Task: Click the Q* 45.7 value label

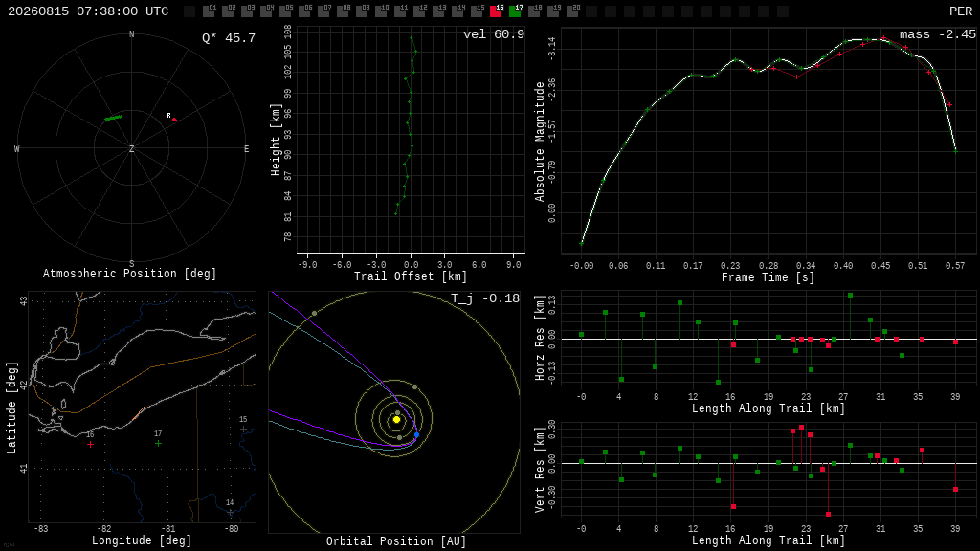Action: pos(229,38)
